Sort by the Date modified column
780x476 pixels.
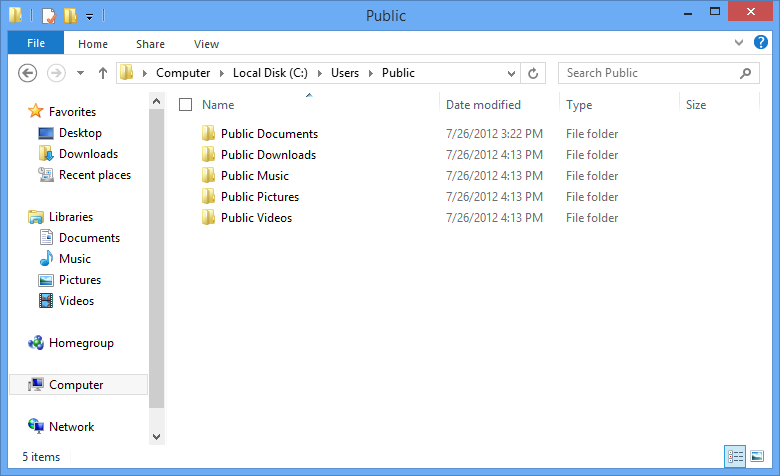(x=483, y=105)
